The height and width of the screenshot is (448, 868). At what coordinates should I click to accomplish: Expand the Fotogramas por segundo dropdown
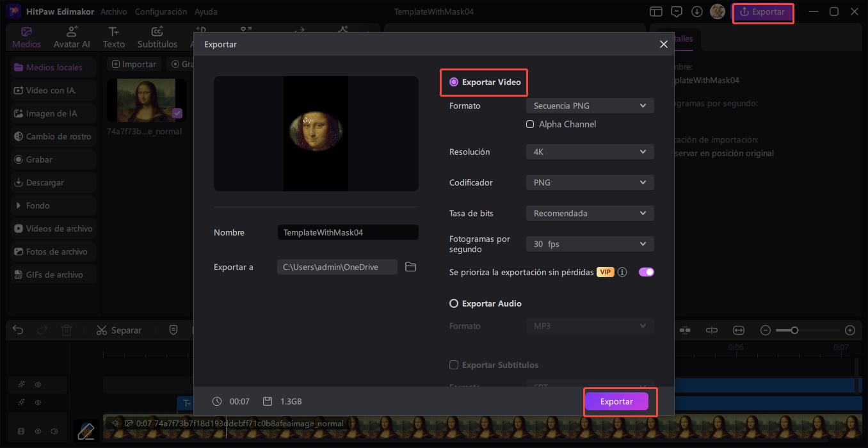pos(589,244)
